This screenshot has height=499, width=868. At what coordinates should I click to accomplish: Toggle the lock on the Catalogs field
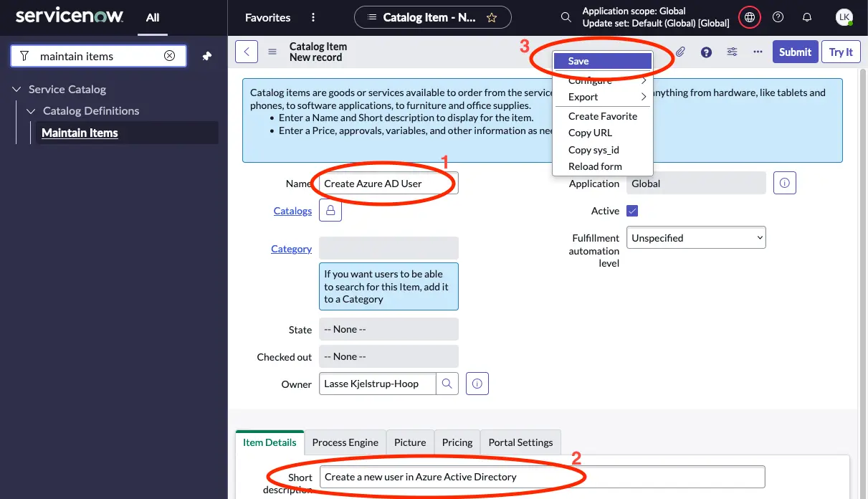pos(330,210)
